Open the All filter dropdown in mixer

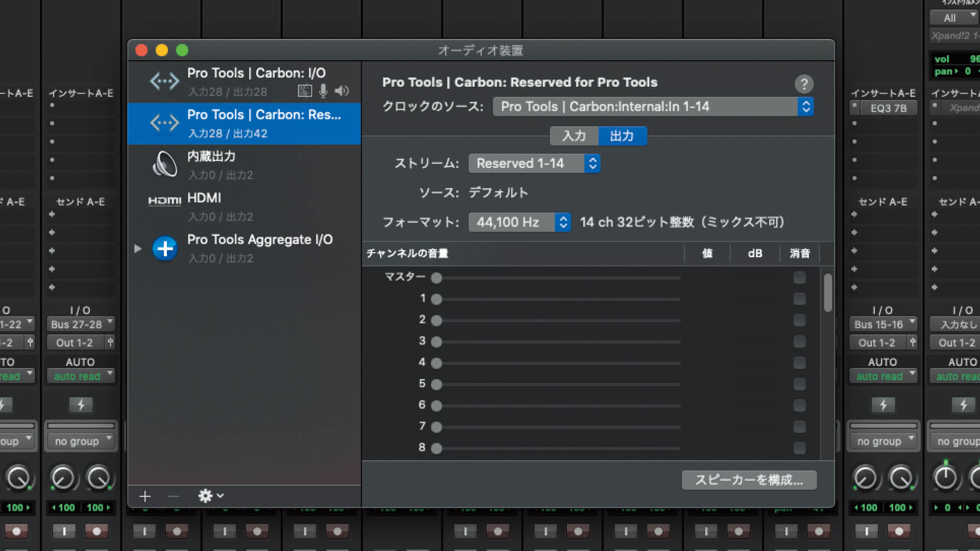pos(953,18)
